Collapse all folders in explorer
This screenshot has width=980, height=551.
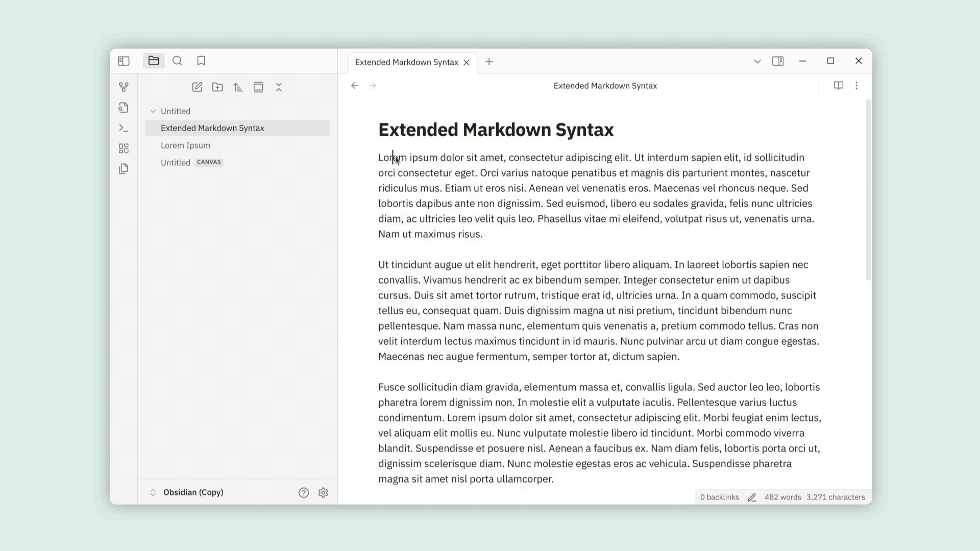click(x=279, y=87)
